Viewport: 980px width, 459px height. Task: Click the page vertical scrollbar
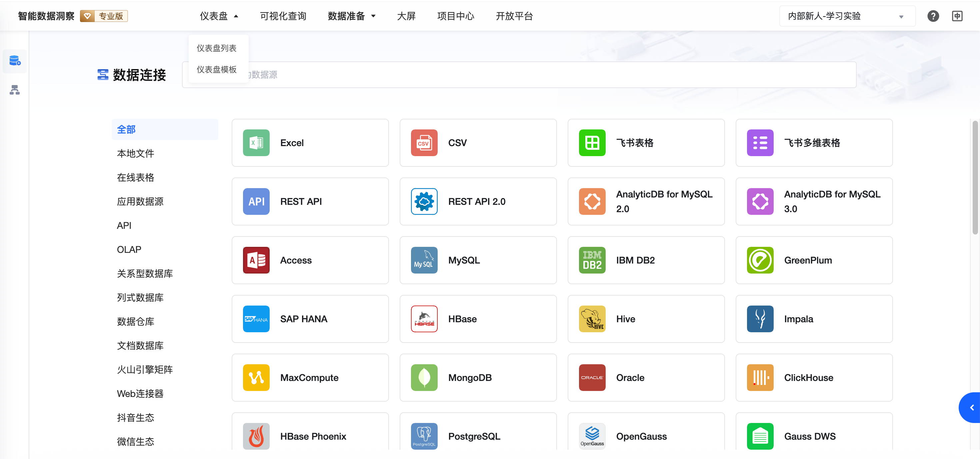pos(975,177)
